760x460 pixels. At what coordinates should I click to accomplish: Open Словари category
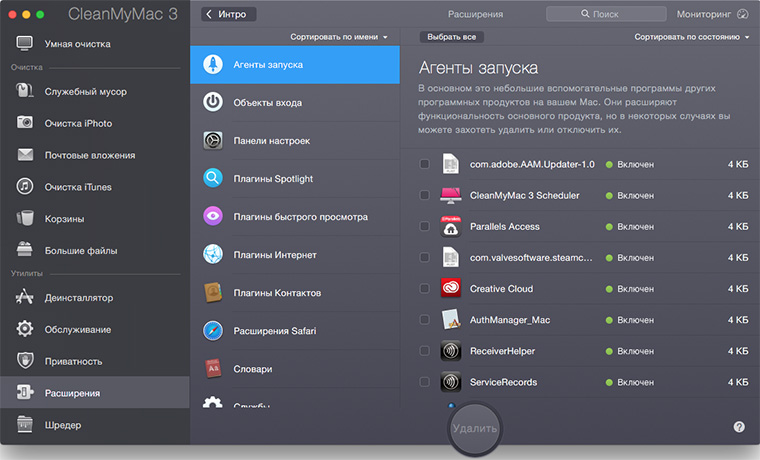click(x=295, y=369)
